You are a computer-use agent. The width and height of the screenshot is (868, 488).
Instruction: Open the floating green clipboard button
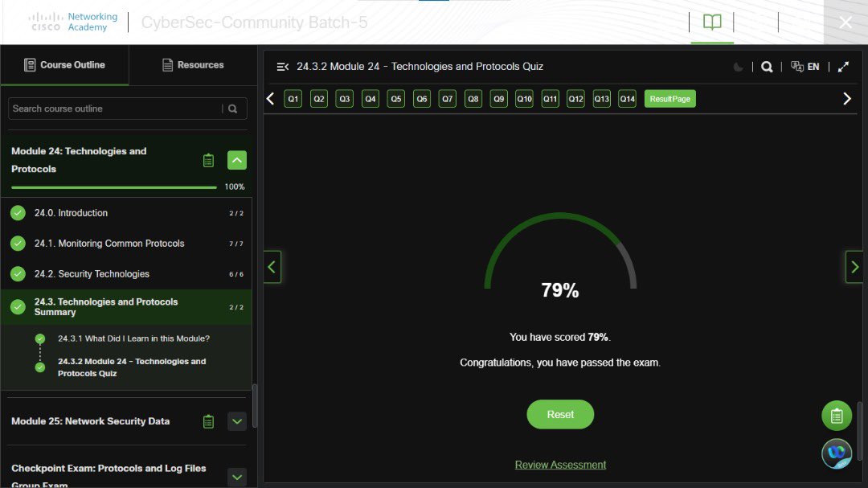click(x=837, y=416)
